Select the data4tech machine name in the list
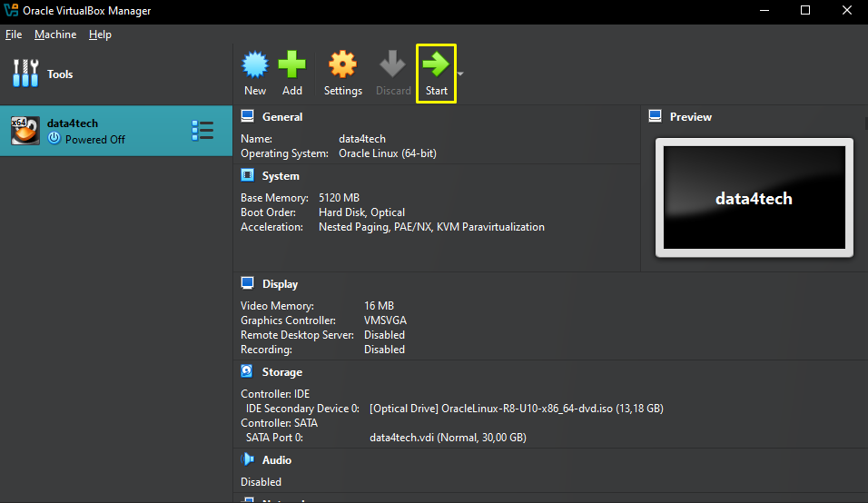 pos(73,123)
